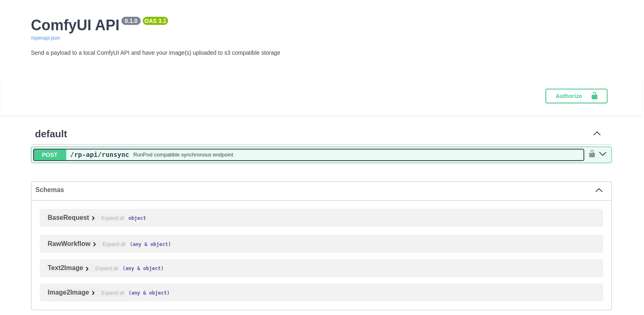The width and height of the screenshot is (644, 315).
Task: Click Text2Image (any & object) type label
Action: [143, 268]
